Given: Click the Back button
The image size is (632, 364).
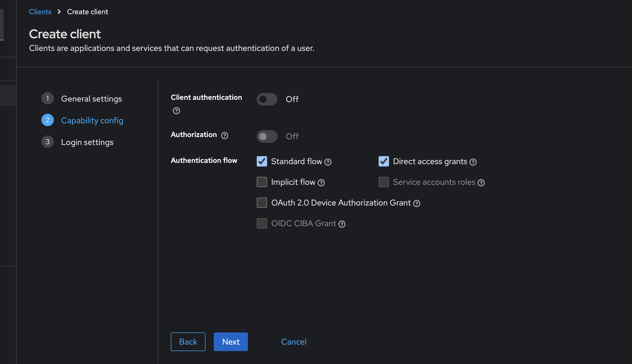Looking at the screenshot, I should click(x=188, y=342).
